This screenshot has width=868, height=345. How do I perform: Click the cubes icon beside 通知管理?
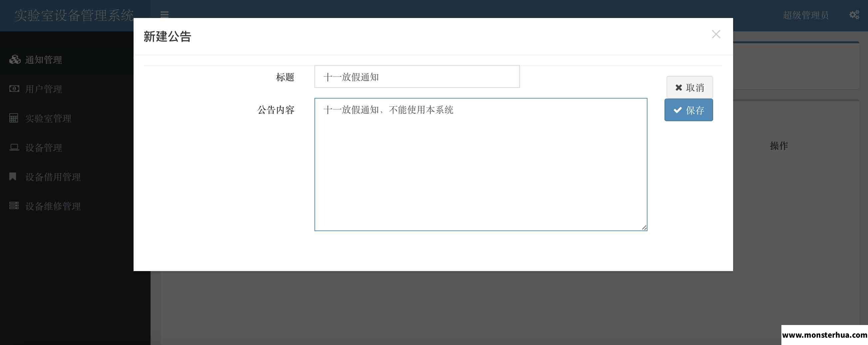pos(15,60)
